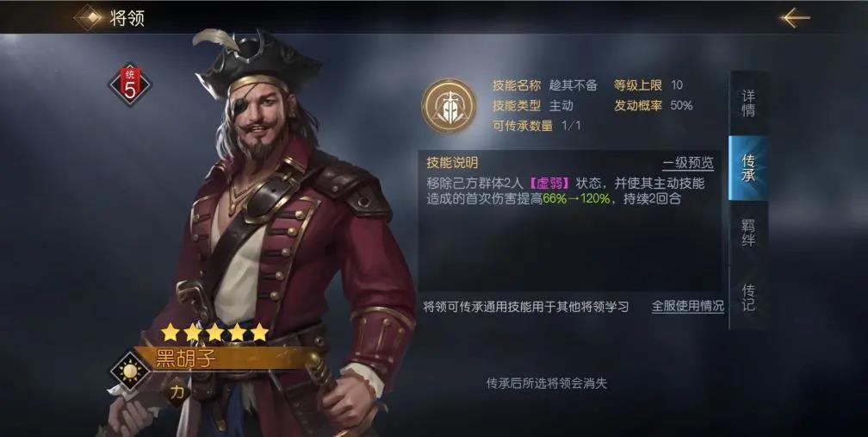Select the 传承 tab

(748, 168)
